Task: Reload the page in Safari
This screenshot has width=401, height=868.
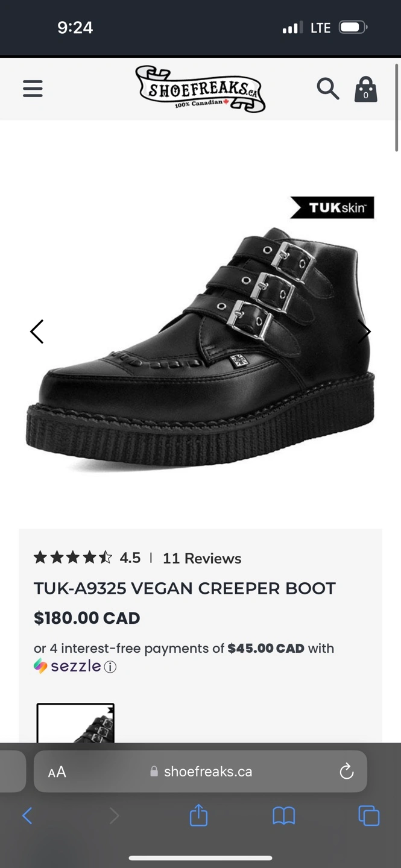Action: pyautogui.click(x=346, y=772)
